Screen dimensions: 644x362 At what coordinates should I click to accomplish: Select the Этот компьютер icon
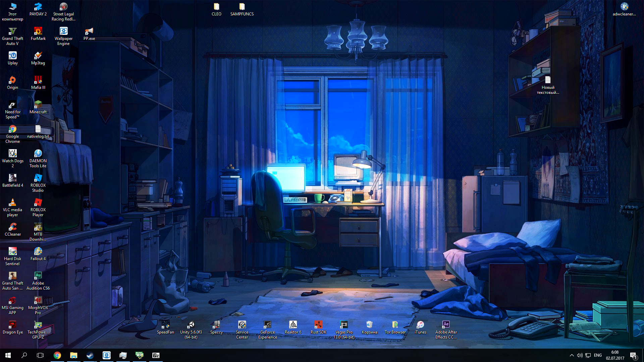pyautogui.click(x=12, y=12)
